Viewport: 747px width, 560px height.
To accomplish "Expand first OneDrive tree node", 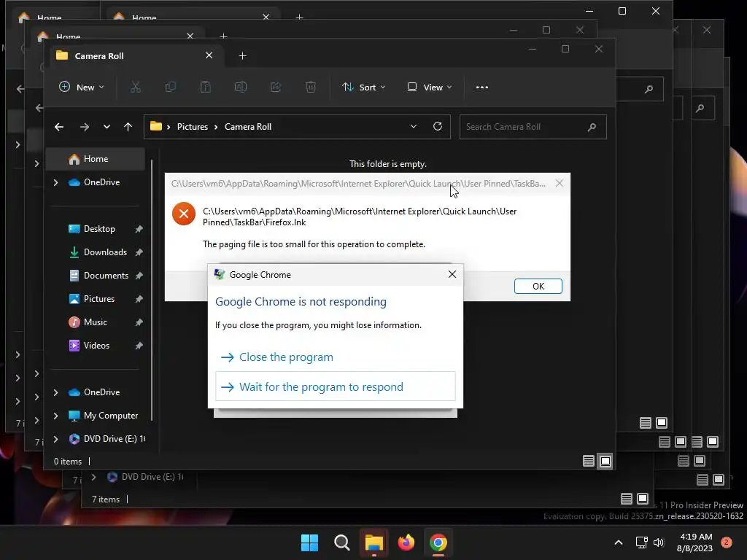I will coord(55,182).
